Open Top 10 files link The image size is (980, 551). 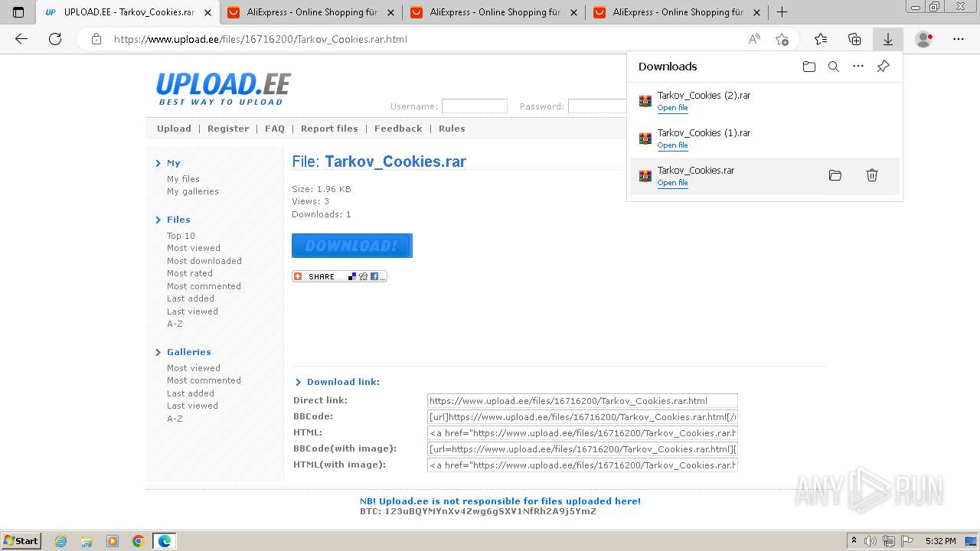(181, 236)
